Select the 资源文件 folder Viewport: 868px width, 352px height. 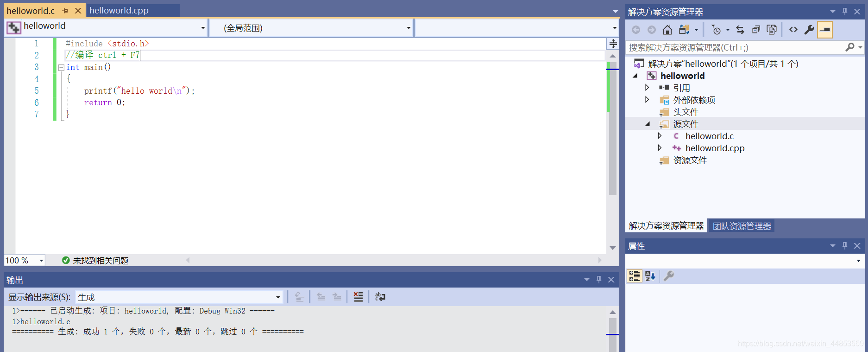690,160
